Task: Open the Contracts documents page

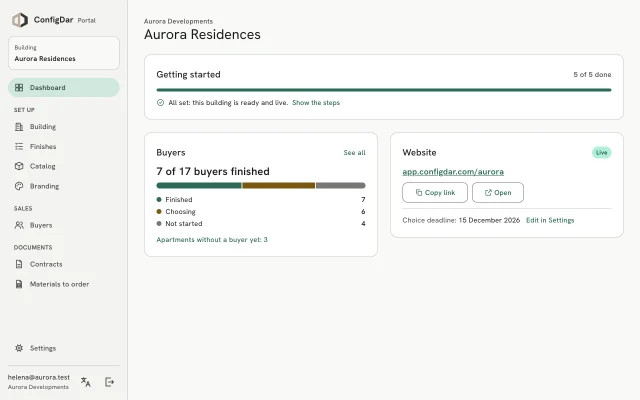Action: tap(64, 264)
